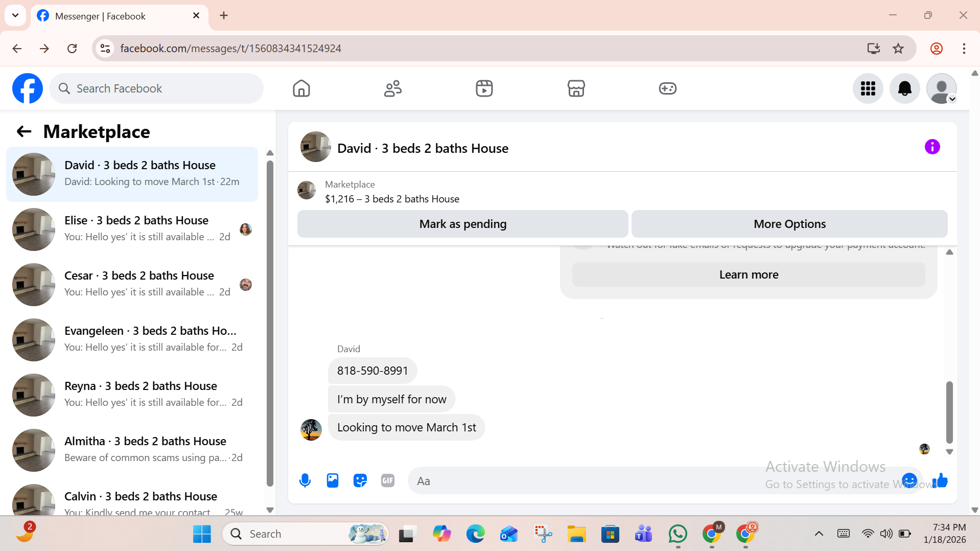Choose a sticker icon

(x=360, y=480)
